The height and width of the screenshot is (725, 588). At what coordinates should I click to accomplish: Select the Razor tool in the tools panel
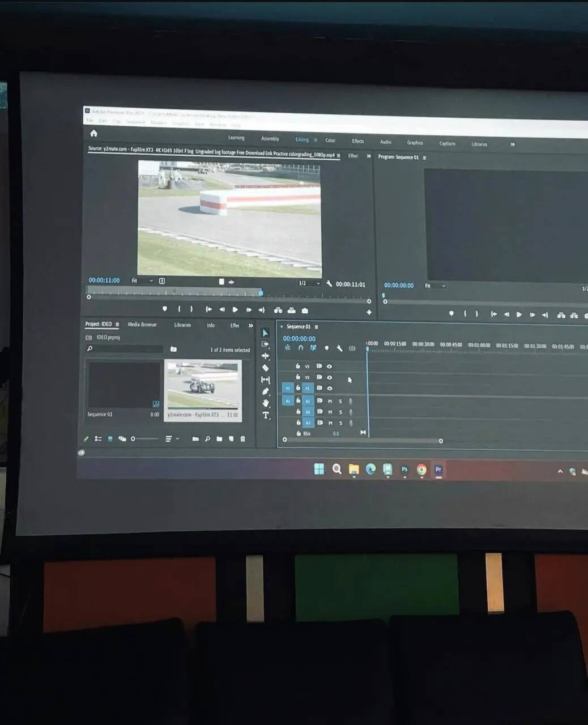[265, 367]
